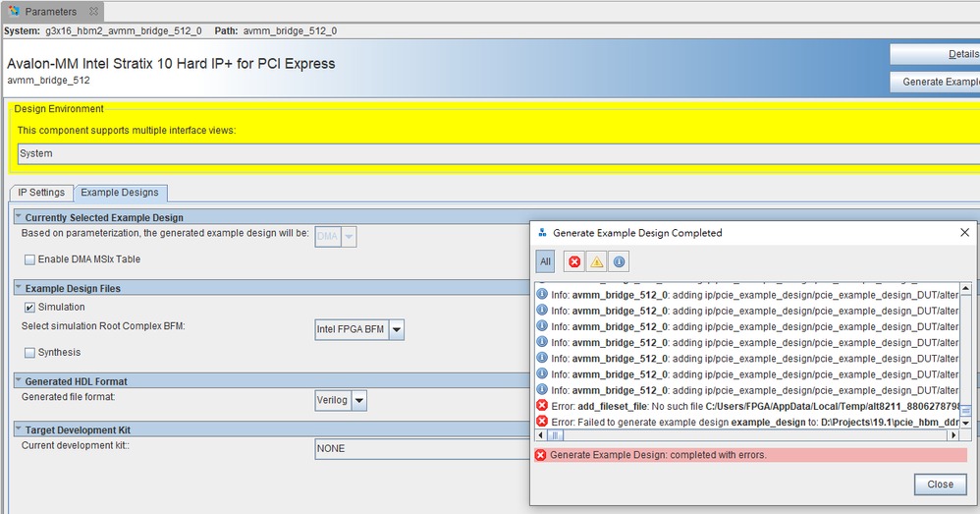Open the System interface view combo box

(499, 154)
